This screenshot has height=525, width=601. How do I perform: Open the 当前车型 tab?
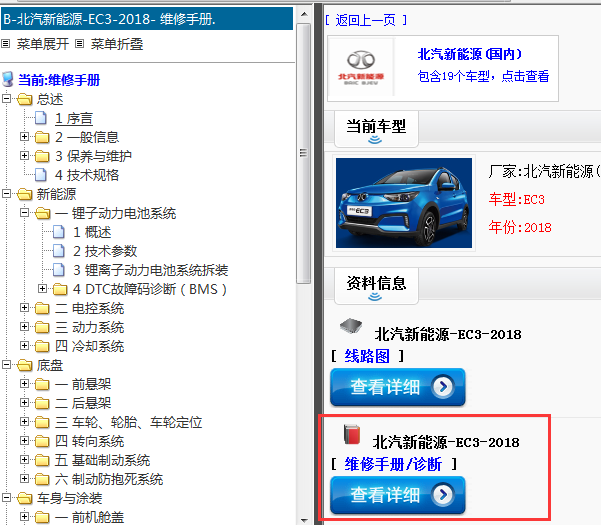click(376, 129)
